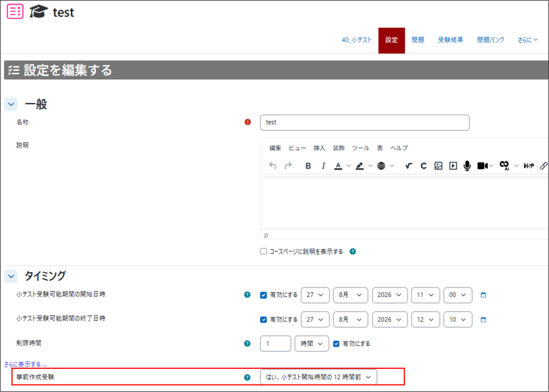Select the 設定 tab
Viewport: 549px width, 392px height.
click(391, 40)
